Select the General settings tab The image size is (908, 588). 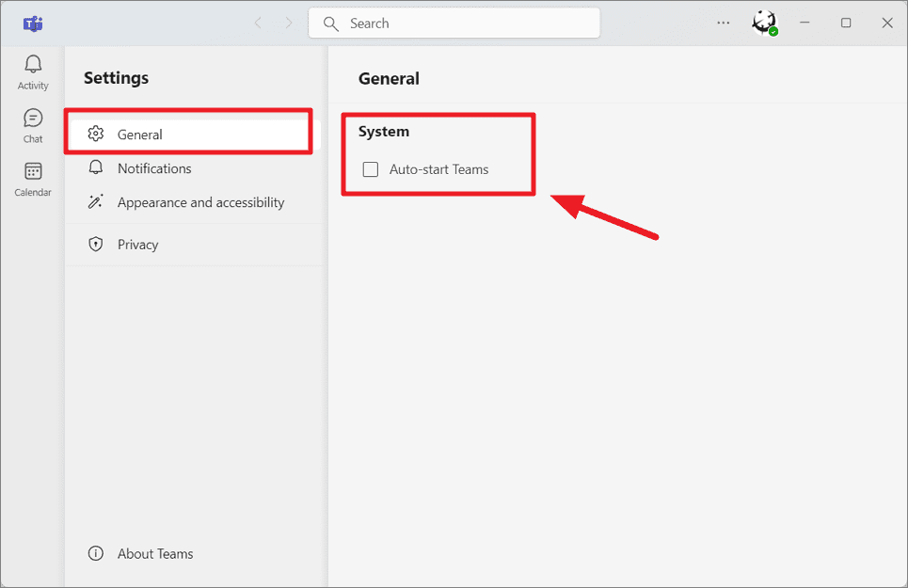tap(193, 135)
